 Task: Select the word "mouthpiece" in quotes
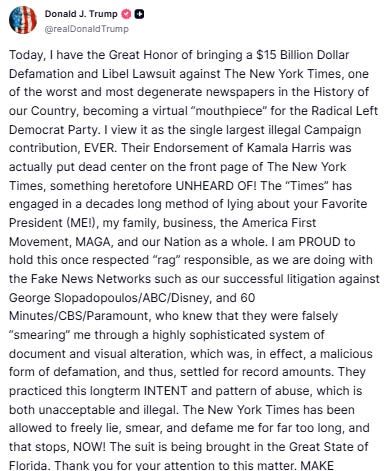(x=228, y=111)
